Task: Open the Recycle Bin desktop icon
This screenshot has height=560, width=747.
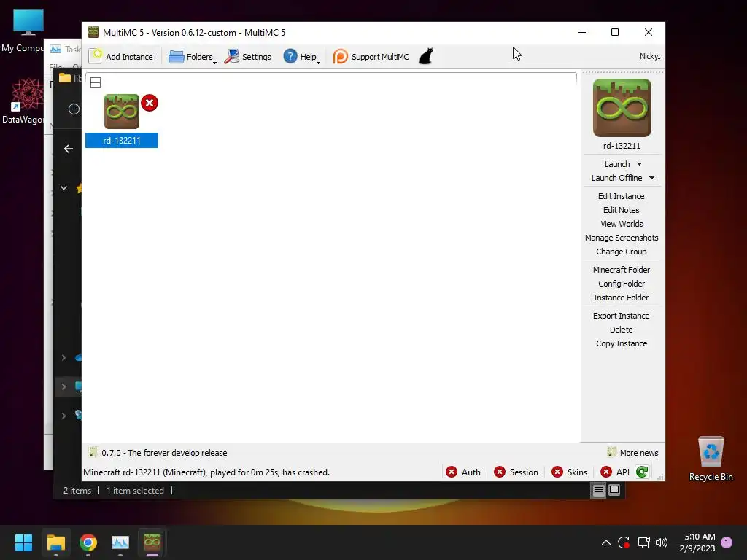Action: 711,459
